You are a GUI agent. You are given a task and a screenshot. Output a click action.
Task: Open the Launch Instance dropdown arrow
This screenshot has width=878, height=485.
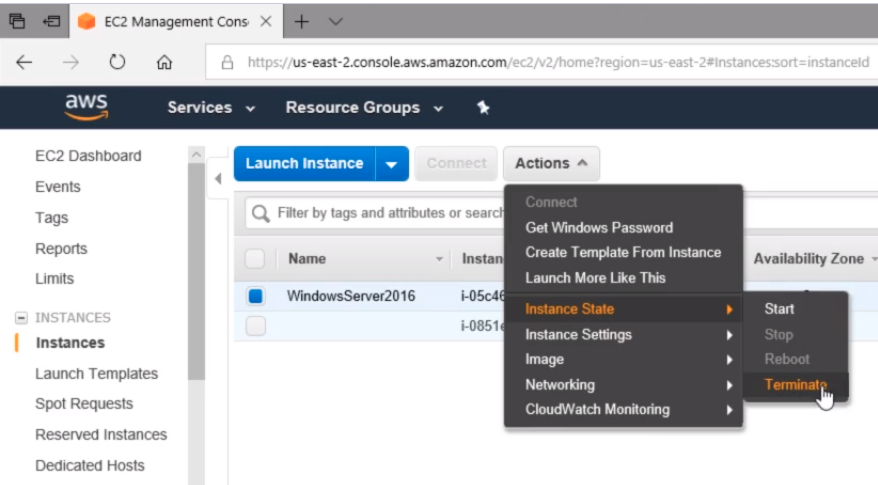point(392,164)
